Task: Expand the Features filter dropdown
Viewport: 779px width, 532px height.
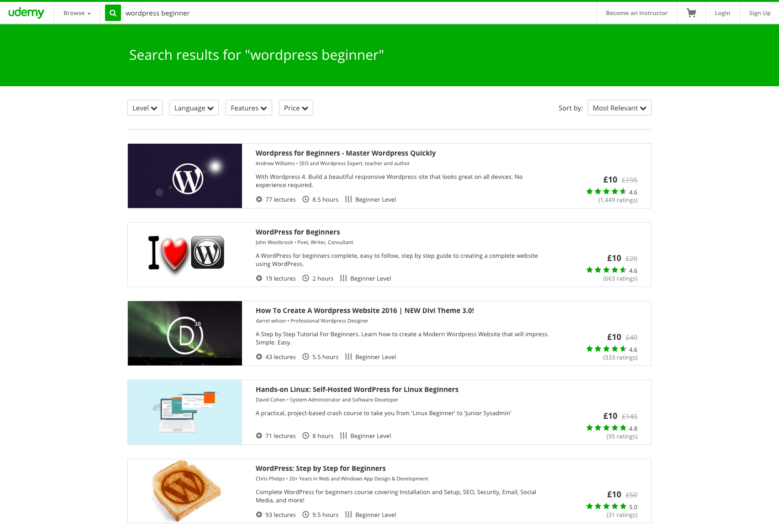Action: click(x=249, y=108)
